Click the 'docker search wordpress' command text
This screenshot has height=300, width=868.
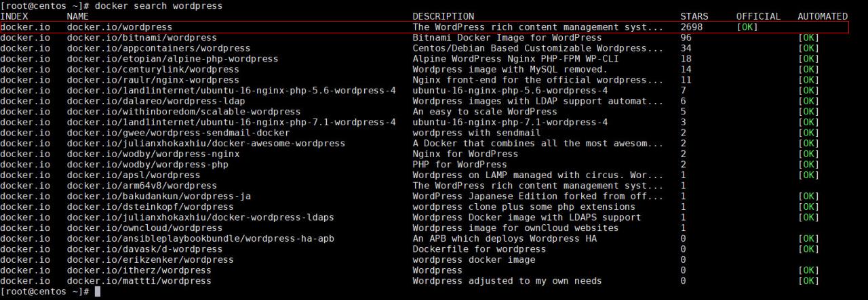coord(159,5)
